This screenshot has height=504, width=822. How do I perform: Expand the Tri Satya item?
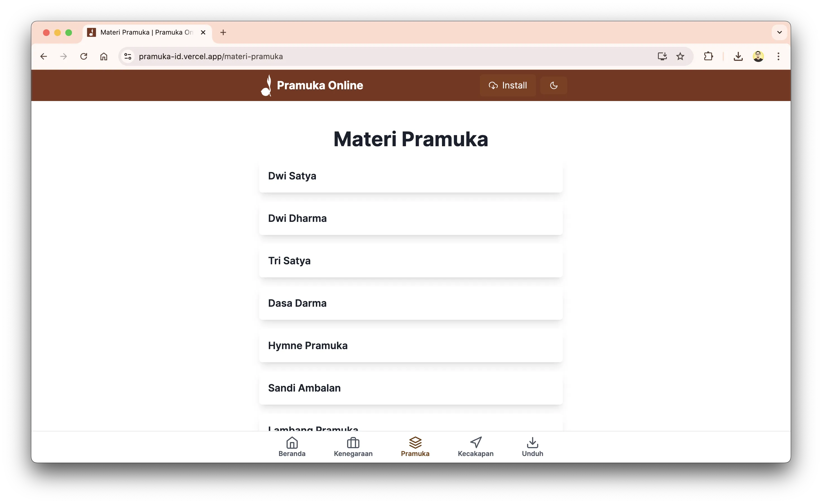pyautogui.click(x=411, y=260)
